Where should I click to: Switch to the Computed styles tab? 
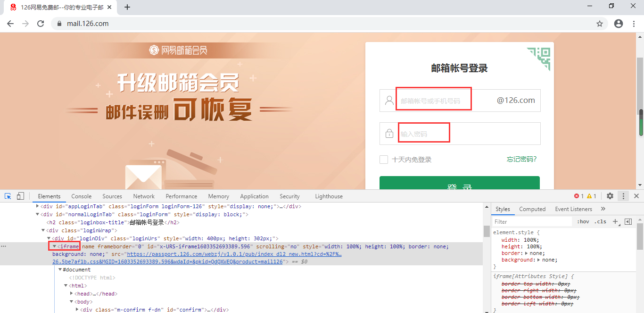pyautogui.click(x=532, y=209)
